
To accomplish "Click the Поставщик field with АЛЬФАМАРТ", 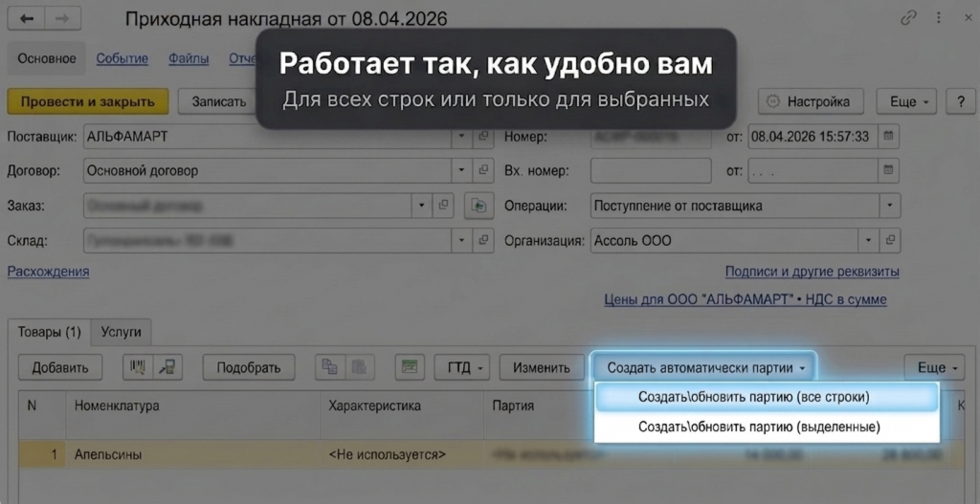I will pyautogui.click(x=268, y=136).
